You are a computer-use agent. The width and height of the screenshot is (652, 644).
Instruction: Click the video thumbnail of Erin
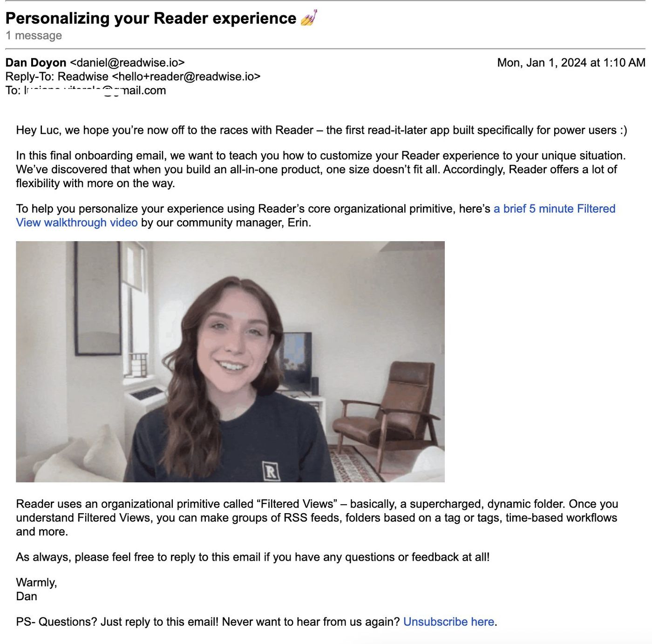point(230,361)
